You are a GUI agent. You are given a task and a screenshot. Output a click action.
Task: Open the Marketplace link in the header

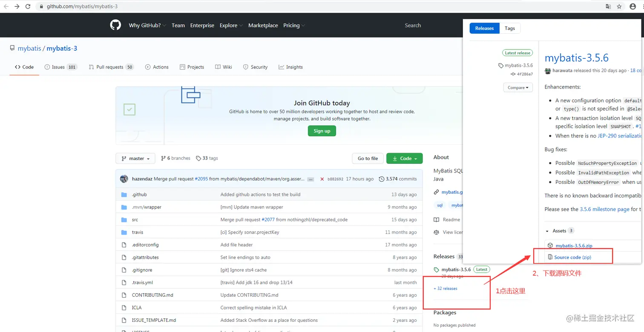click(263, 26)
